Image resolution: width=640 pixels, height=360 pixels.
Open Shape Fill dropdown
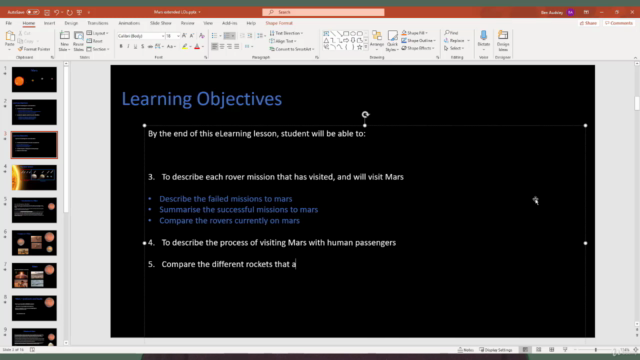click(414, 33)
